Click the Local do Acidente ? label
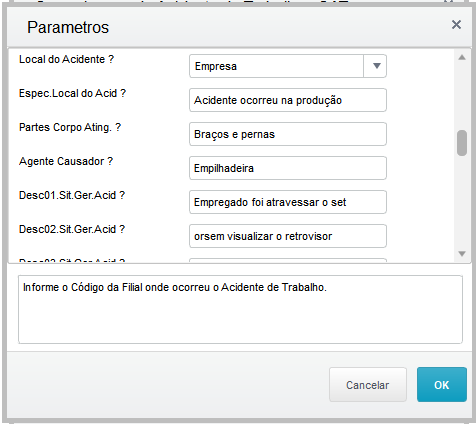 click(66, 59)
